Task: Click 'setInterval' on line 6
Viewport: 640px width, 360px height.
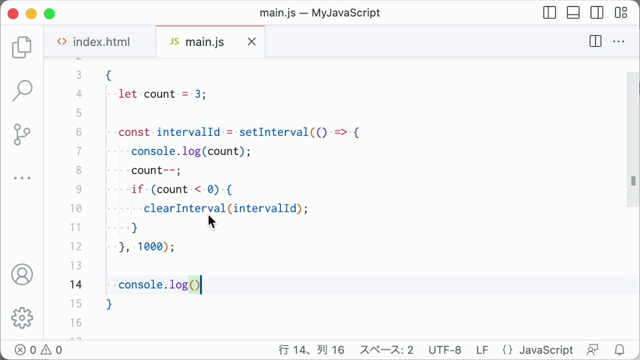Action: [273, 132]
